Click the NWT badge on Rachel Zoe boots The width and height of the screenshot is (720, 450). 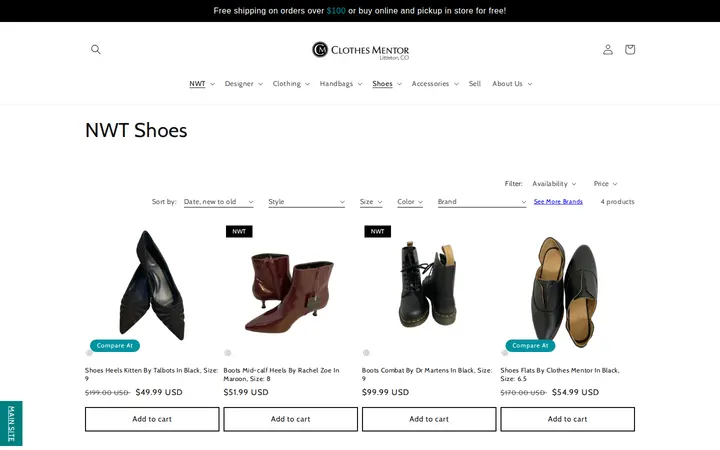click(x=239, y=231)
